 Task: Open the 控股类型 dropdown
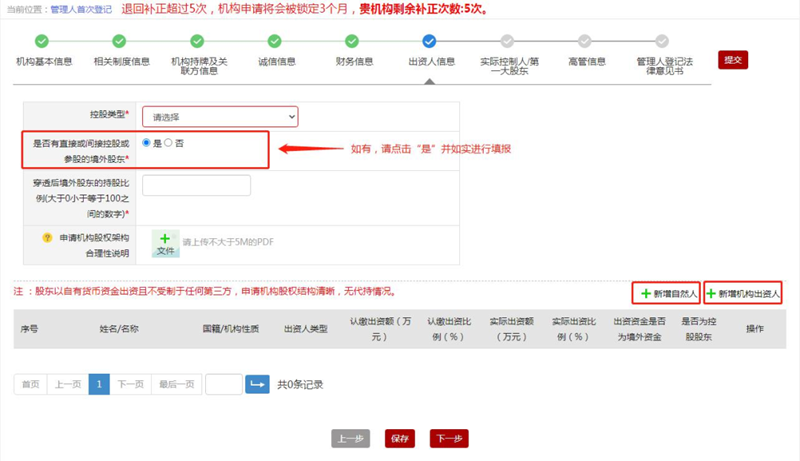pyautogui.click(x=220, y=117)
